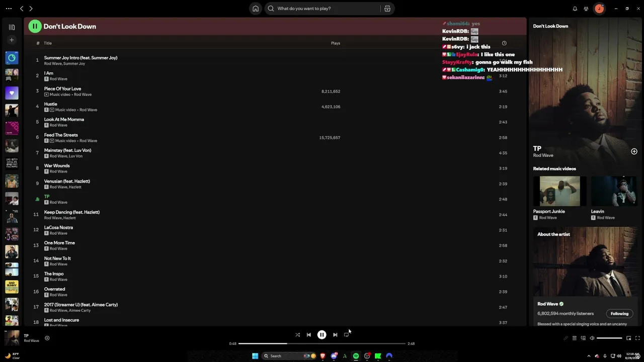This screenshot has width=644, height=362.
Task: Adjust the volume slider
Action: 609,338
